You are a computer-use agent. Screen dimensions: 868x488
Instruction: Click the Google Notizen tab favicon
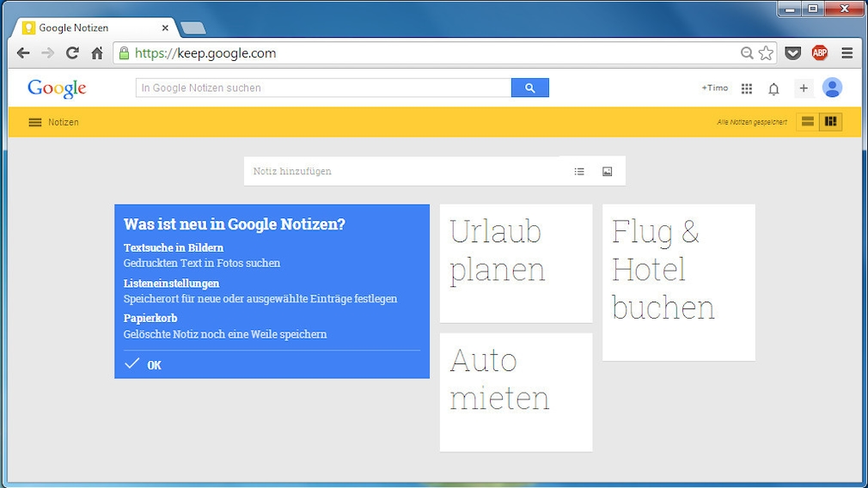coord(28,27)
